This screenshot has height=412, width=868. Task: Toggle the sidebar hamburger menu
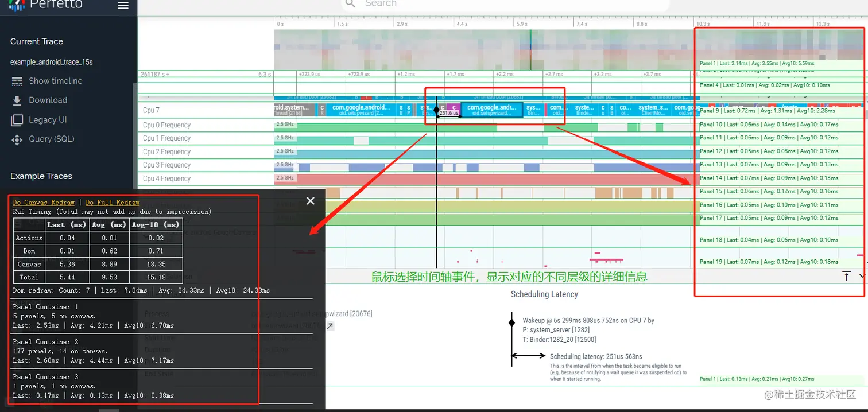pyautogui.click(x=123, y=5)
